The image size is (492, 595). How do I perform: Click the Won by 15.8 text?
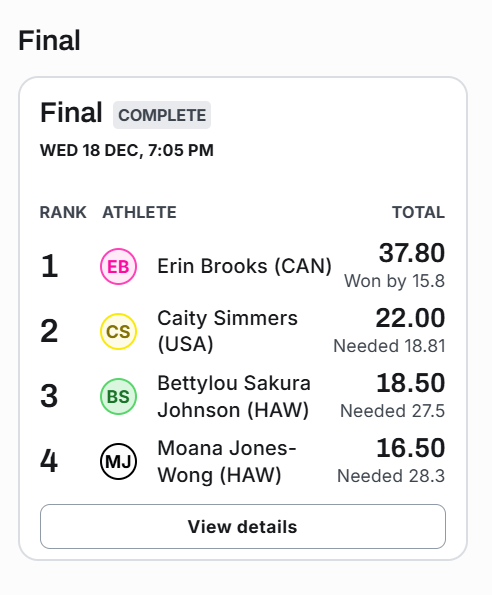point(395,281)
